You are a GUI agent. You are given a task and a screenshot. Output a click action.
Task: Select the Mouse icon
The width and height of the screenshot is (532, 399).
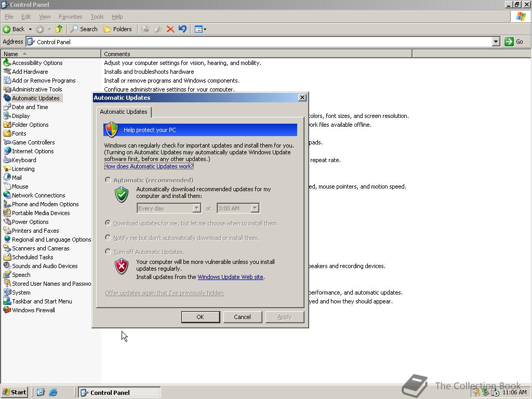coord(7,187)
